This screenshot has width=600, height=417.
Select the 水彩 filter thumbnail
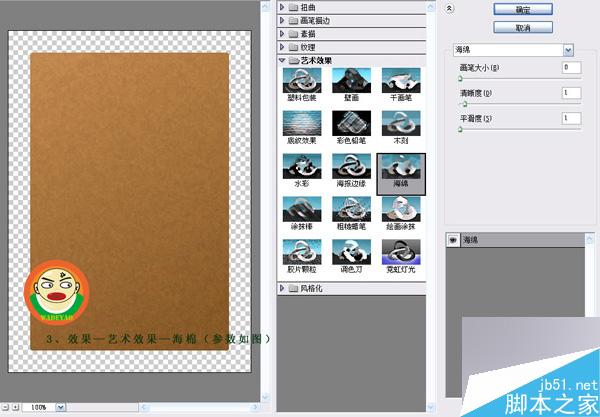point(302,166)
